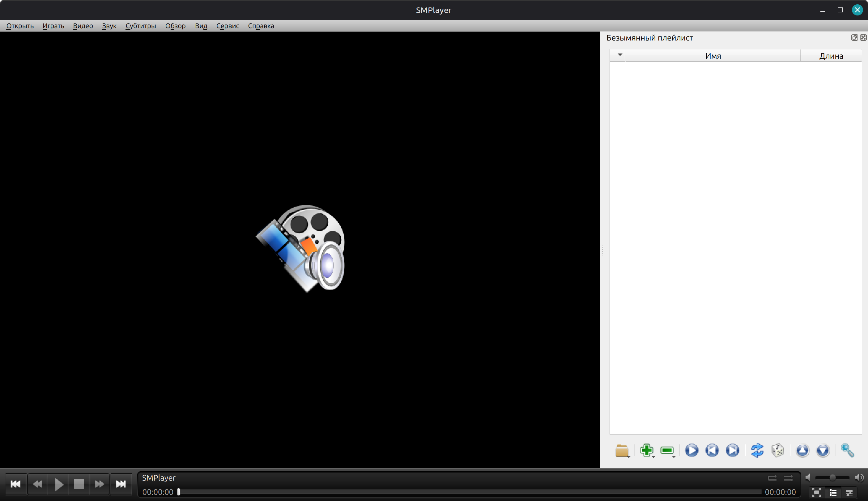
Task: Open the Субтитры menu
Action: pos(141,26)
